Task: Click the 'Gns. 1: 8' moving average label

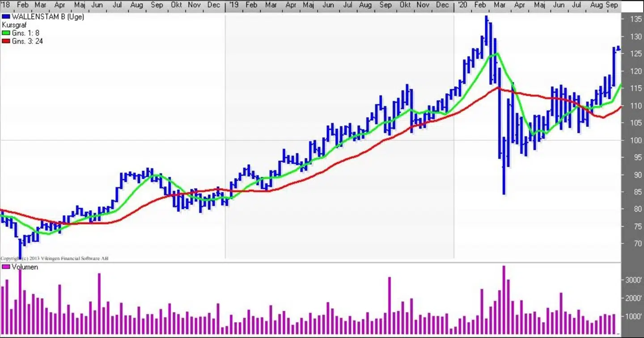Action: (25, 33)
